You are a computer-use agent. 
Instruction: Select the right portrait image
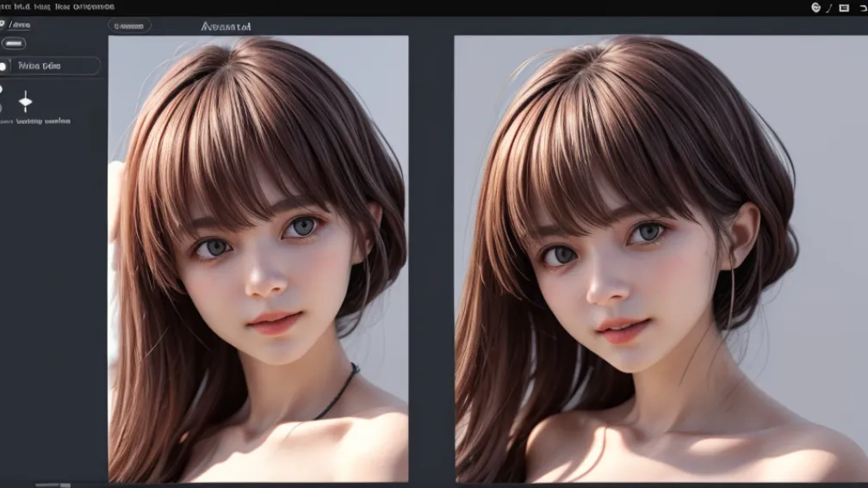[661, 259]
